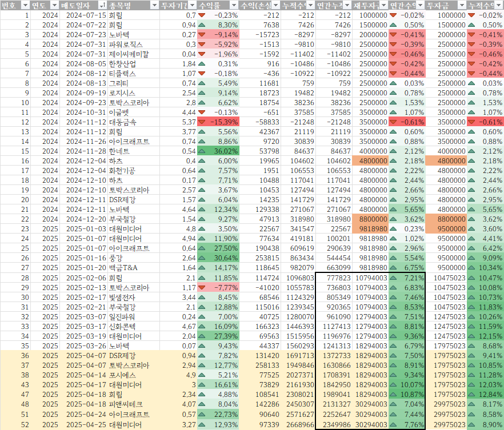Select cell 포시에스
Image resolution: width=504 pixels, height=430 pixels.
(x=133, y=375)
